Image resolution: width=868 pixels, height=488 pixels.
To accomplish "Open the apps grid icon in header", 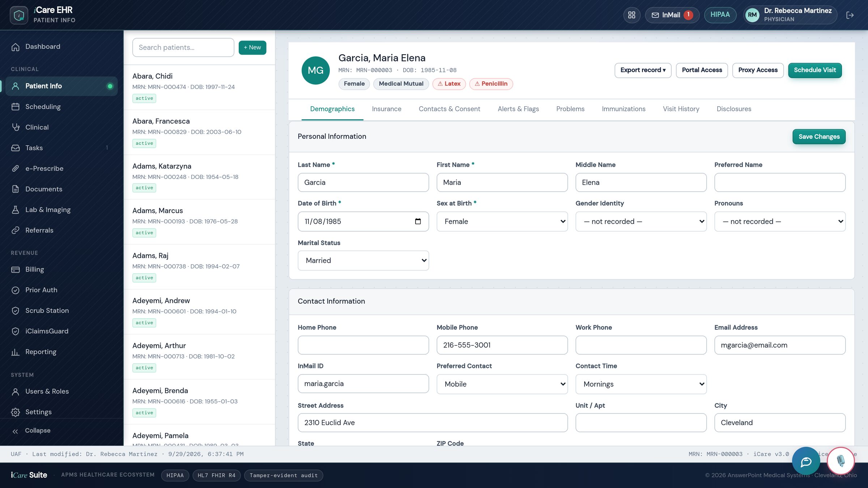I will pos(631,15).
